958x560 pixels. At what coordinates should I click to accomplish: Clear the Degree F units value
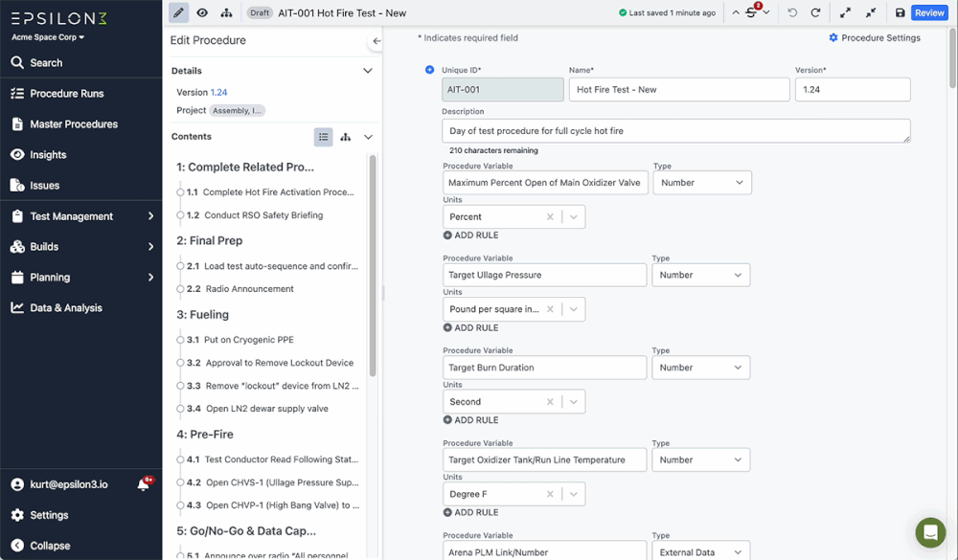click(550, 494)
